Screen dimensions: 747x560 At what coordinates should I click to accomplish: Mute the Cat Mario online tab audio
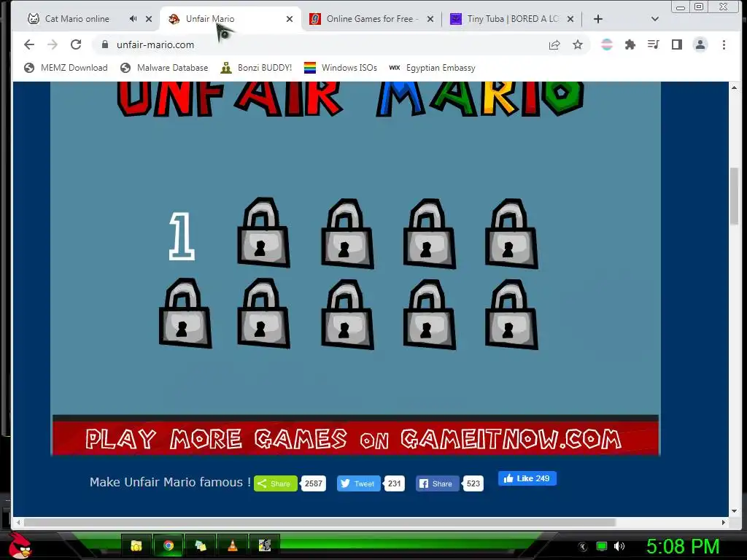pos(133,18)
